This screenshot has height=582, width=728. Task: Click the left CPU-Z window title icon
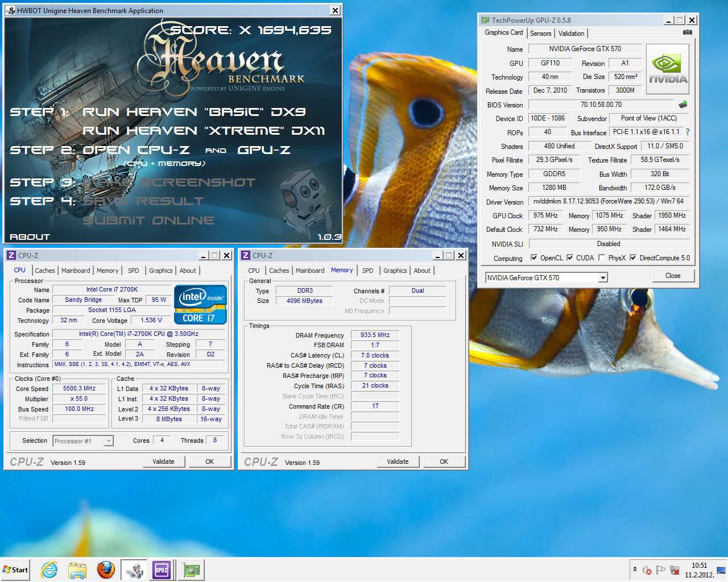coord(11,255)
